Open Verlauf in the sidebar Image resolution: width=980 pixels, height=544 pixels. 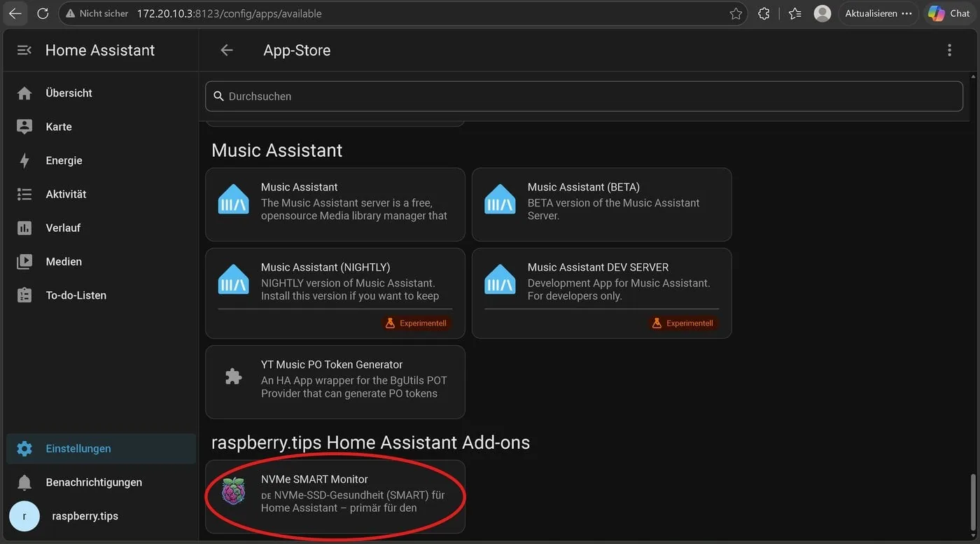(x=101, y=228)
